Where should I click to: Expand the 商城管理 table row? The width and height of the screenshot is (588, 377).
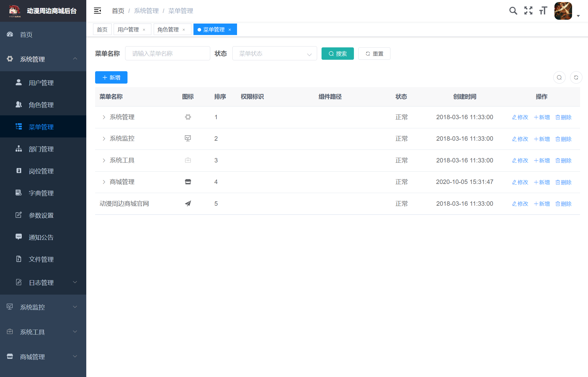(104, 182)
